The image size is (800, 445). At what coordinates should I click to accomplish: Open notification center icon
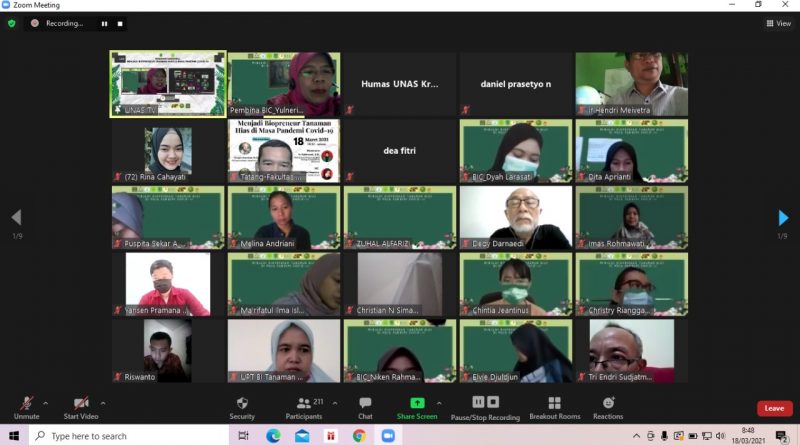click(x=781, y=436)
